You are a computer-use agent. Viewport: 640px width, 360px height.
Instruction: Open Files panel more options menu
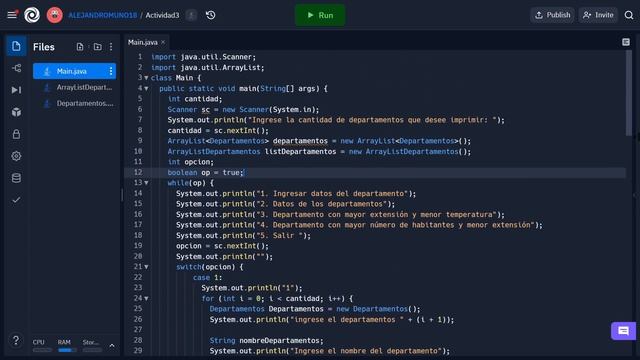tap(111, 47)
